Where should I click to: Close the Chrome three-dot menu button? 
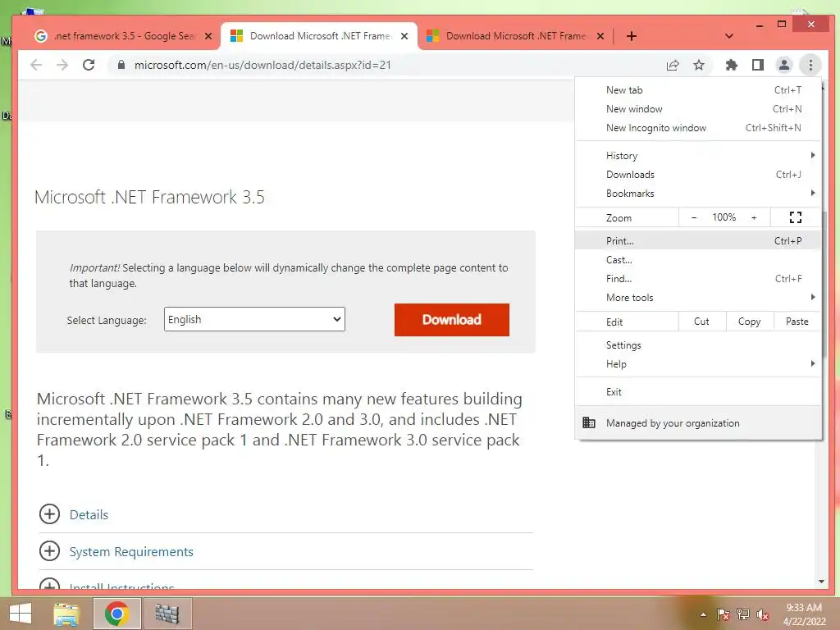(810, 66)
